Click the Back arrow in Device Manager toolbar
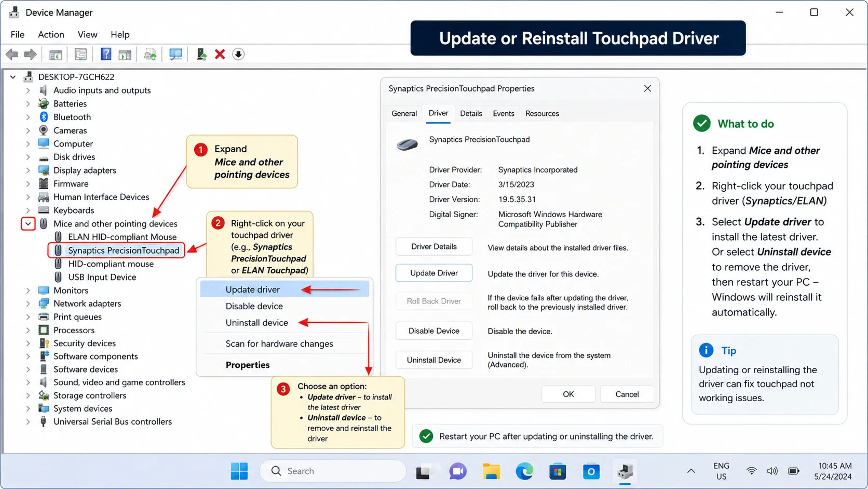Viewport: 868px width, 489px height. tap(12, 54)
